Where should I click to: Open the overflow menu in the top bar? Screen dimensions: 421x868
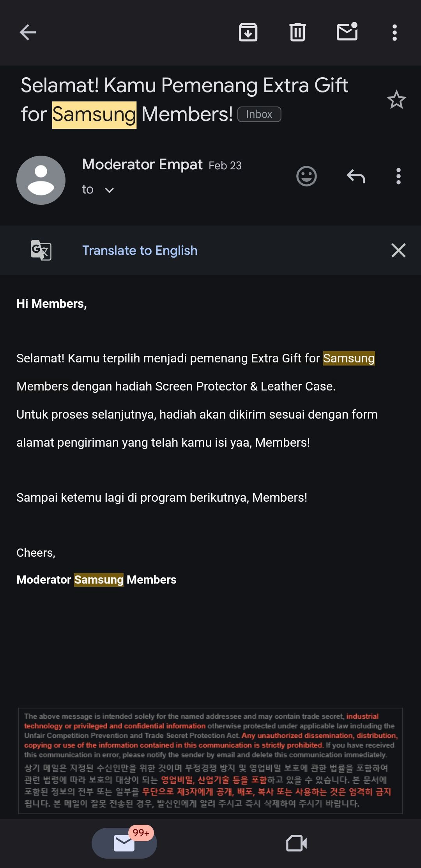394,33
